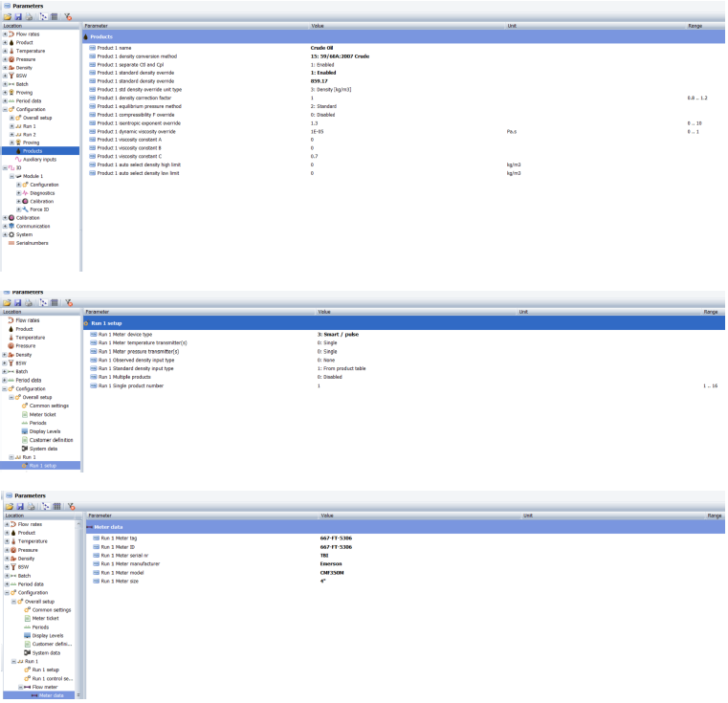The height and width of the screenshot is (703, 728).
Task: Click Location header in Run 1 setup window
Action: [12, 312]
